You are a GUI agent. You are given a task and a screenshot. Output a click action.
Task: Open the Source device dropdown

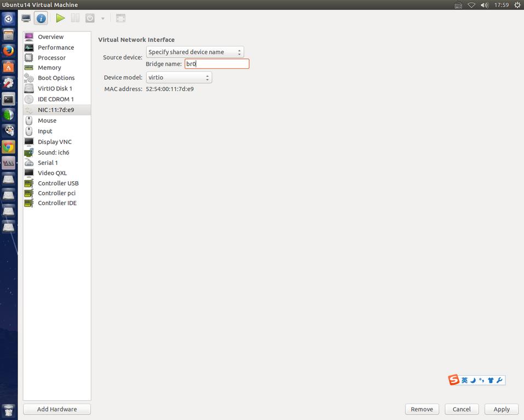tap(195, 52)
